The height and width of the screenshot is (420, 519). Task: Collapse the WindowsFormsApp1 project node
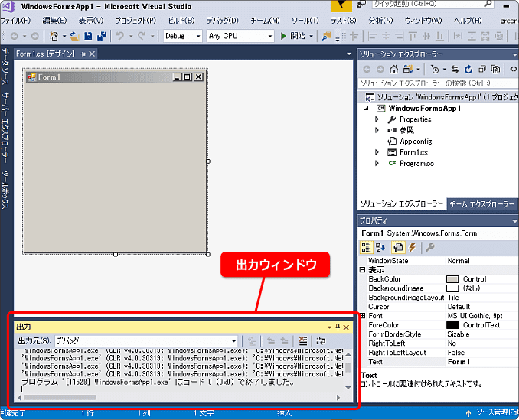pos(367,108)
